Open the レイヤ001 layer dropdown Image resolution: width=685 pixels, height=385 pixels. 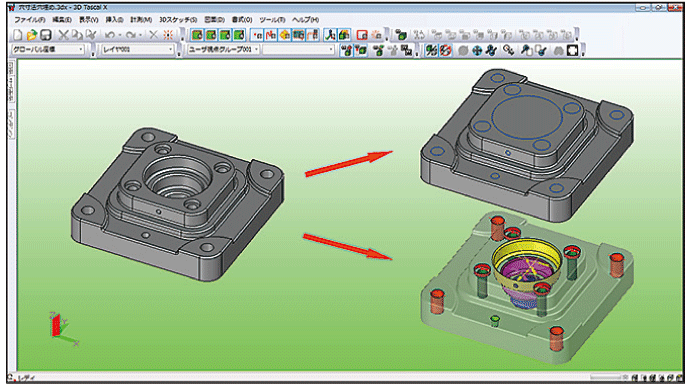pos(138,50)
